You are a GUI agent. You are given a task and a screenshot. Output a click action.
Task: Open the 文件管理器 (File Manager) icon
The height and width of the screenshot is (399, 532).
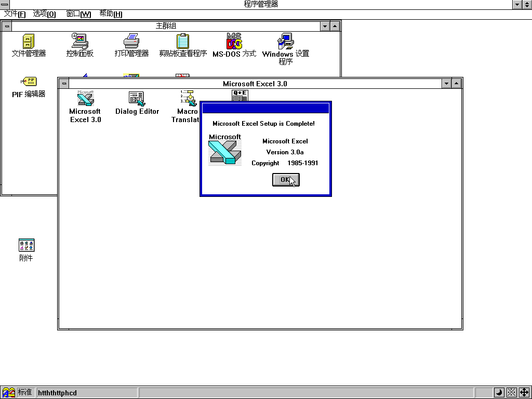tap(29, 41)
